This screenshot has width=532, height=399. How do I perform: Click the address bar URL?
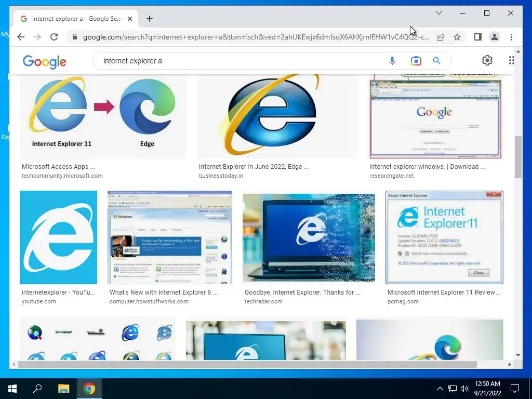tap(256, 37)
